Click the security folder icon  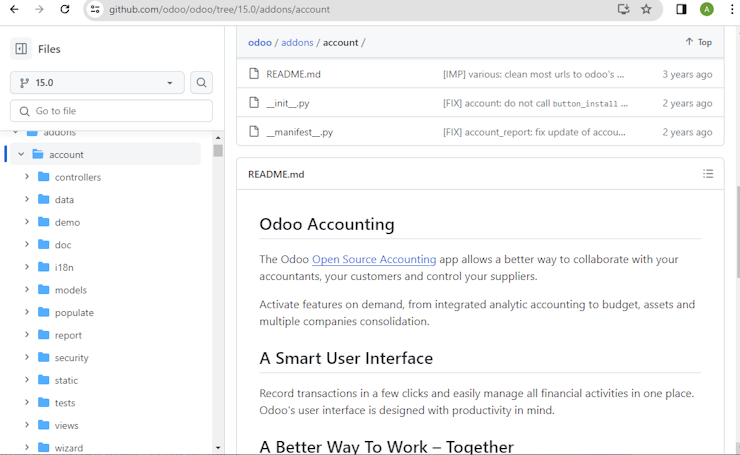click(43, 357)
